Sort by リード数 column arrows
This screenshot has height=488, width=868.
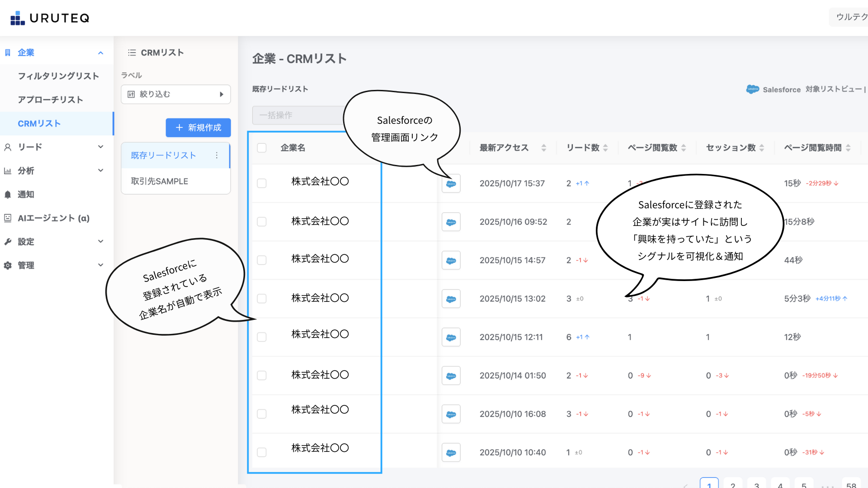pos(605,148)
